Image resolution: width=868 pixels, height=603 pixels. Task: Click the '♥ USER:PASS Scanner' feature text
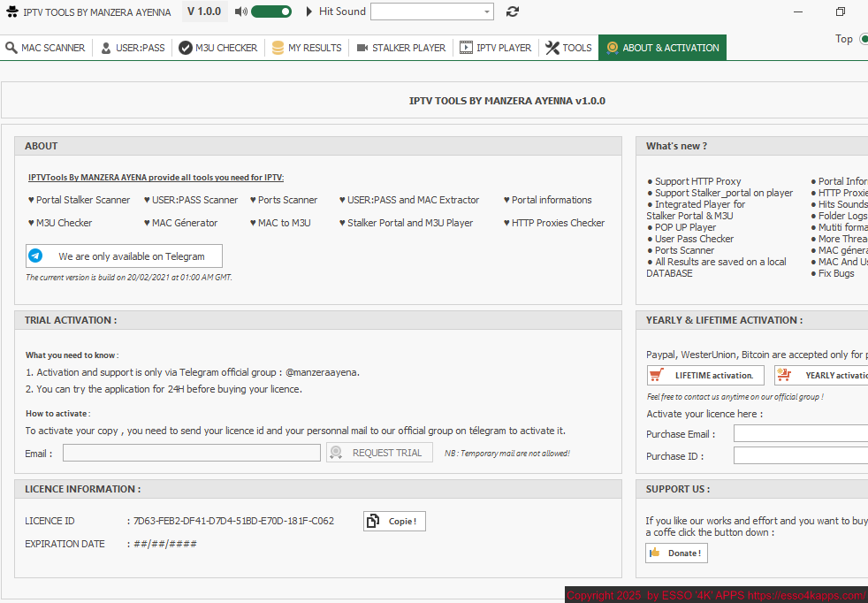click(191, 200)
